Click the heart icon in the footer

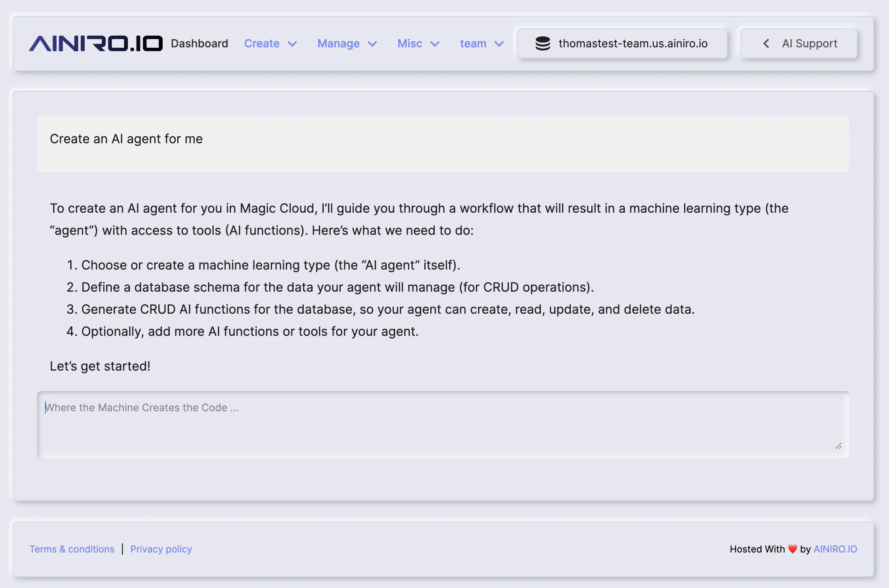792,549
